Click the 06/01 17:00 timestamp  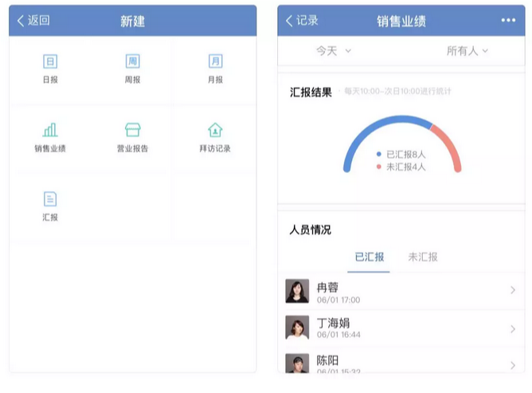coord(338,300)
